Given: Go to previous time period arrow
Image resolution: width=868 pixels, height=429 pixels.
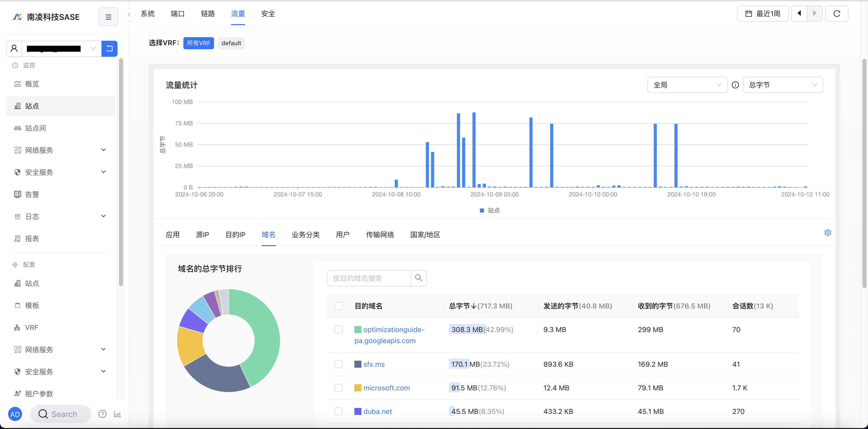Looking at the screenshot, I should pos(799,14).
